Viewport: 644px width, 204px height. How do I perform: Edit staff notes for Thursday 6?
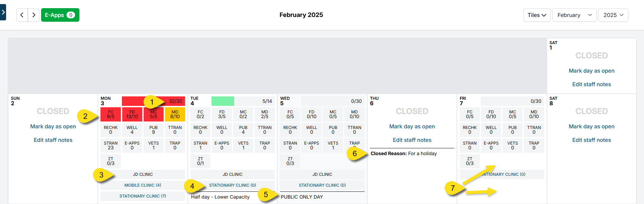point(412,140)
